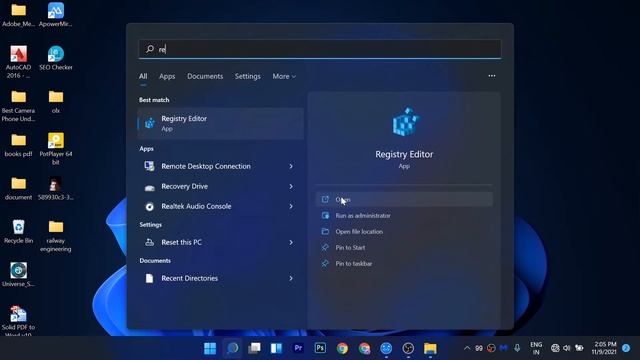Image resolution: width=640 pixels, height=360 pixels.
Task: Expand Realtek Audio Console chevron
Action: pos(291,206)
